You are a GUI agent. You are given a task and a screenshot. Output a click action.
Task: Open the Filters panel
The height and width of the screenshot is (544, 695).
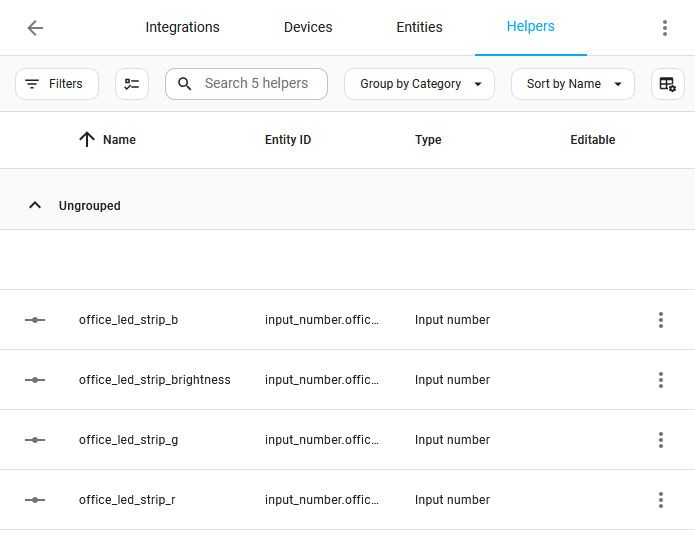(x=57, y=84)
